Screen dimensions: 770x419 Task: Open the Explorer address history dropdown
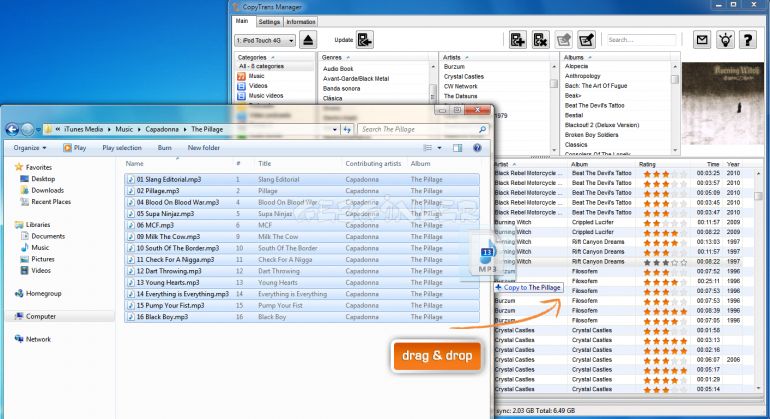(335, 129)
